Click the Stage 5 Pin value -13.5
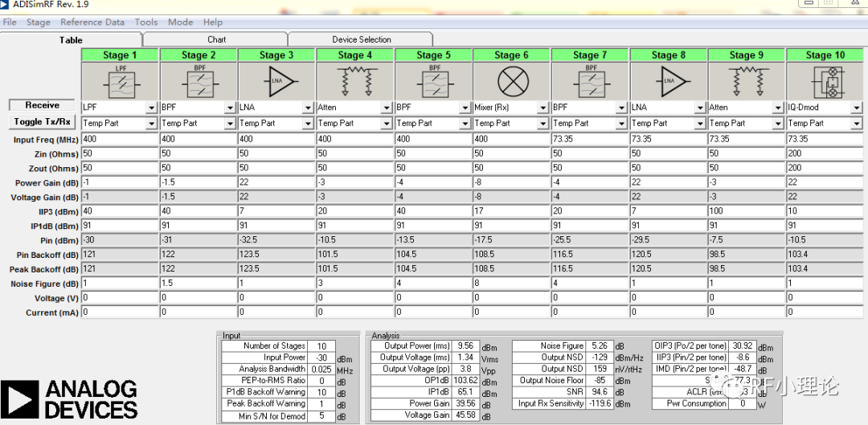Screen dimensions: 868x425 click(x=433, y=240)
